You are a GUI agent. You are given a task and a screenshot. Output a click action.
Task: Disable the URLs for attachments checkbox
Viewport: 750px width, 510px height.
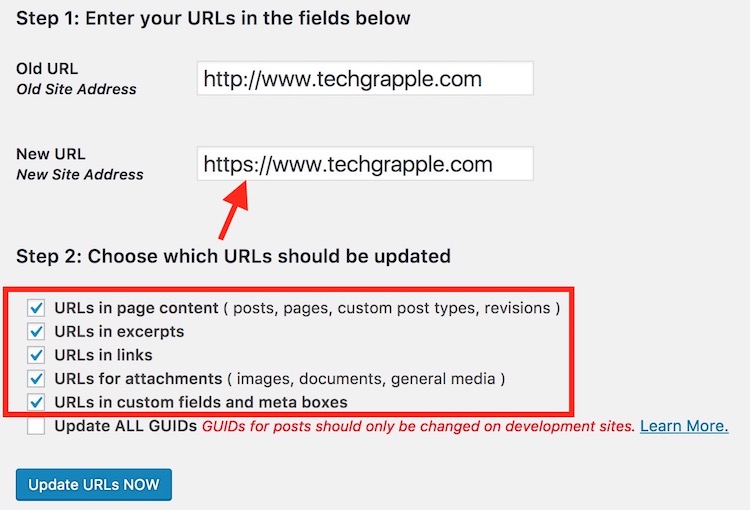37,379
